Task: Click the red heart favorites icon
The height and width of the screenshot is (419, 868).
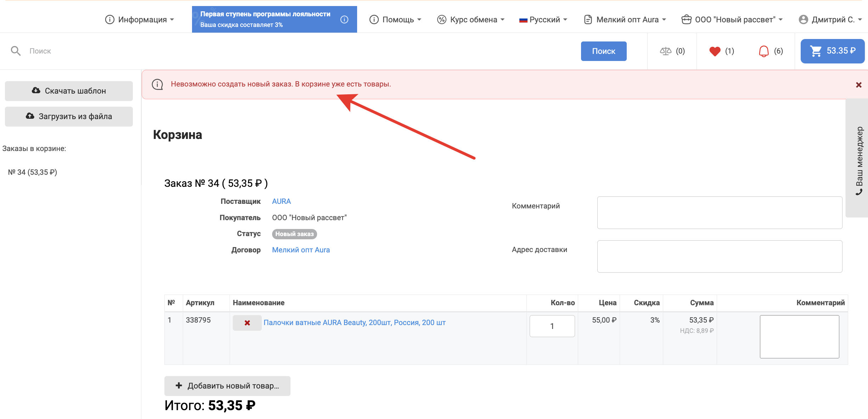Action: click(715, 51)
